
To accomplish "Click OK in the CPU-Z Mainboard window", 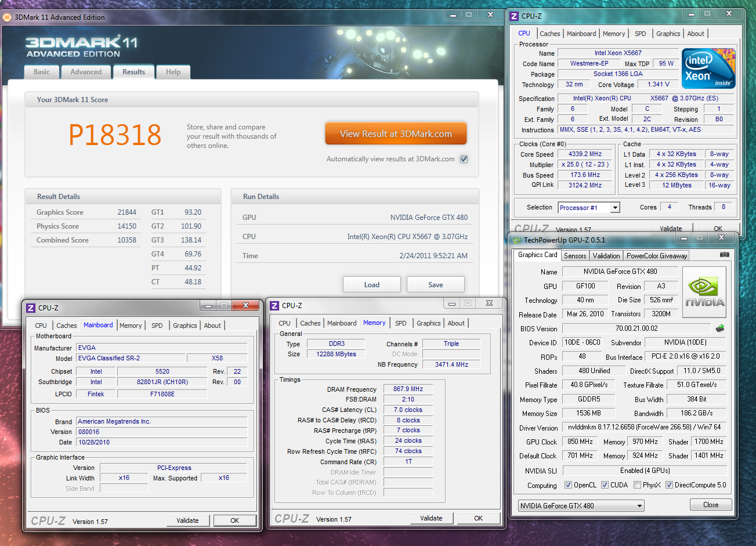I will (x=235, y=520).
